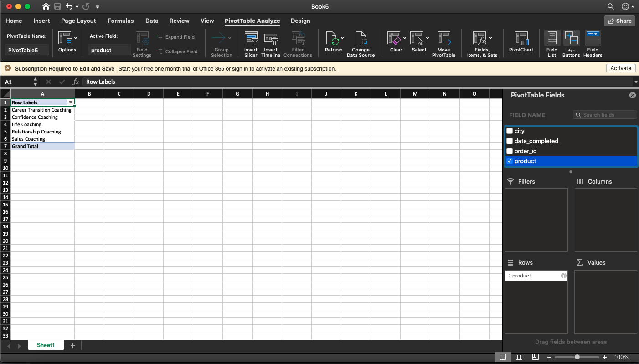Click the Redo arrow icon
This screenshot has height=364, width=639.
[86, 6]
